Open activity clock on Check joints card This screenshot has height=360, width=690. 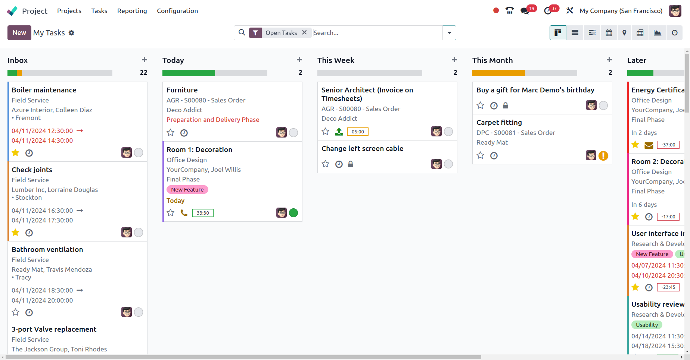[29, 232]
